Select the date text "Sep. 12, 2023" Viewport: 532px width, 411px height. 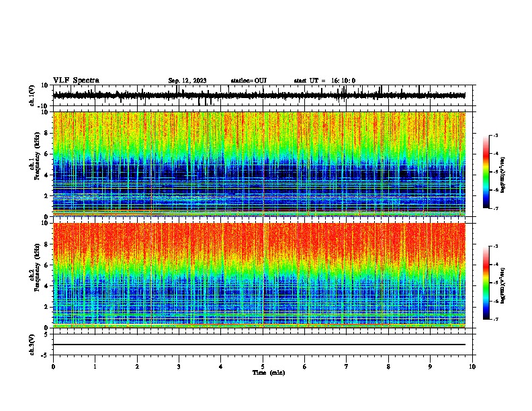coord(187,81)
